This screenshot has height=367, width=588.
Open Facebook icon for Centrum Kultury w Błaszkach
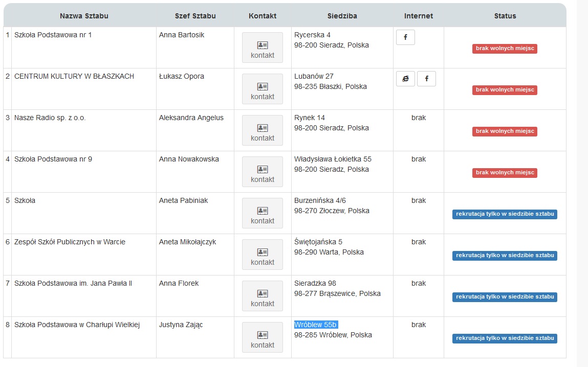pos(426,79)
